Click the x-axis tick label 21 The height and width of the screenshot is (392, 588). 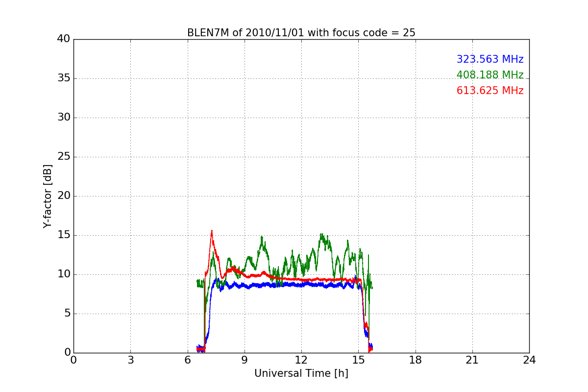[x=472, y=360]
